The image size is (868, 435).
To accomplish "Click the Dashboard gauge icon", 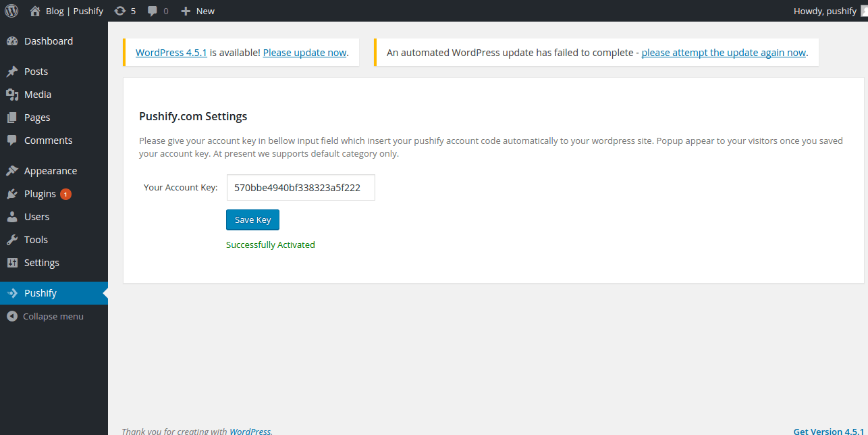I will [12, 41].
